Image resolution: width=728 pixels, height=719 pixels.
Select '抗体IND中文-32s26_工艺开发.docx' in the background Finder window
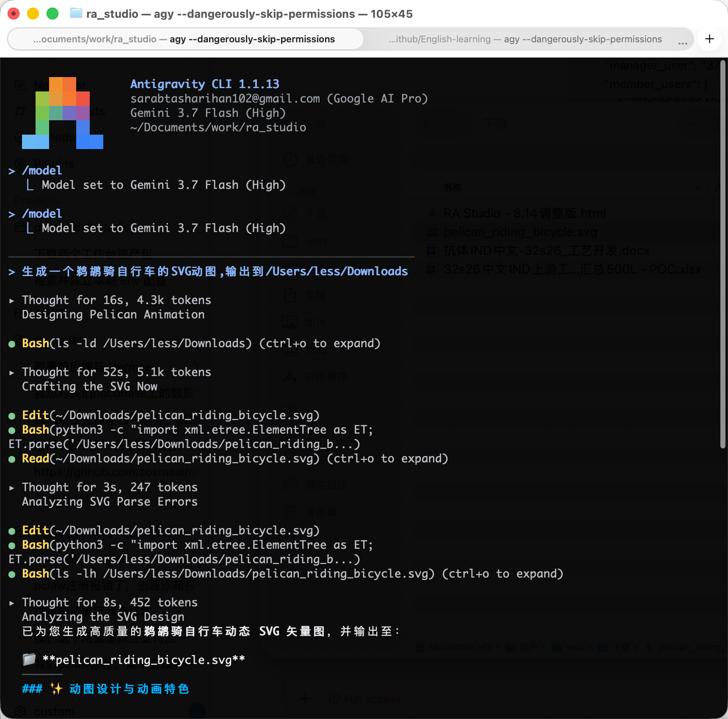546,251
